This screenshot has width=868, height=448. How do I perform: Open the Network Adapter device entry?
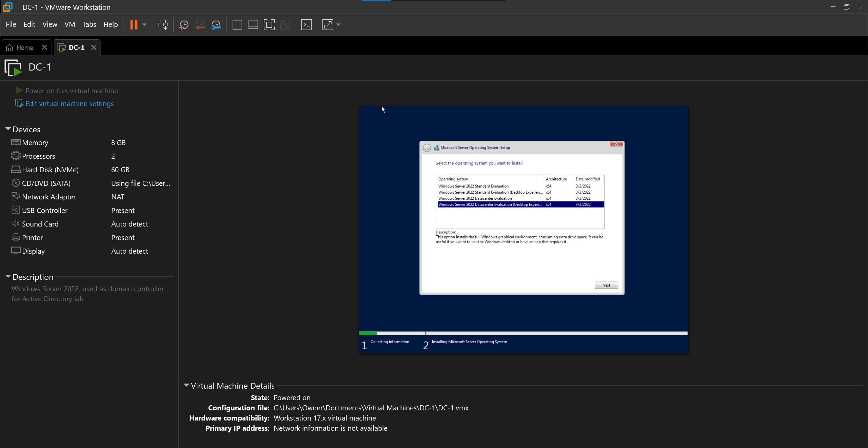(49, 197)
